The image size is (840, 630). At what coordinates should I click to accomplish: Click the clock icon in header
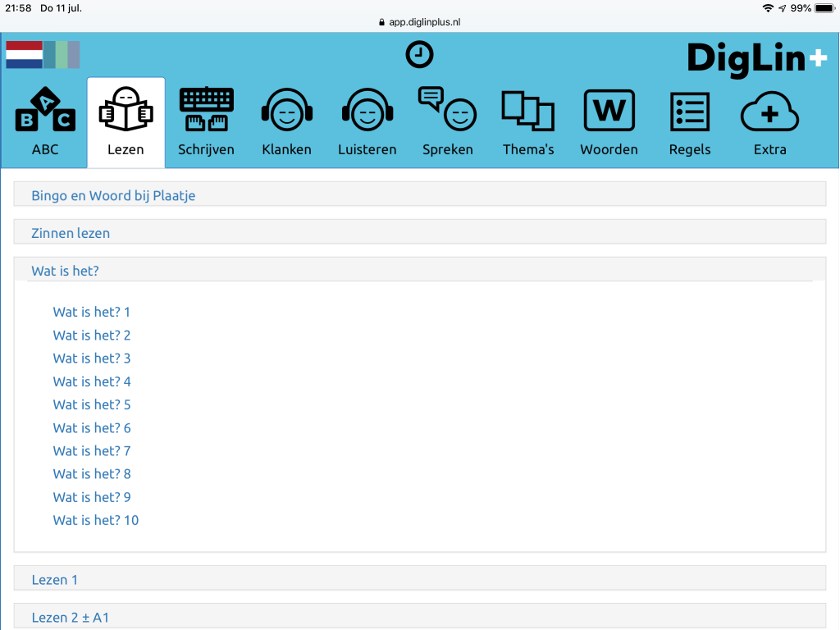pos(419,55)
